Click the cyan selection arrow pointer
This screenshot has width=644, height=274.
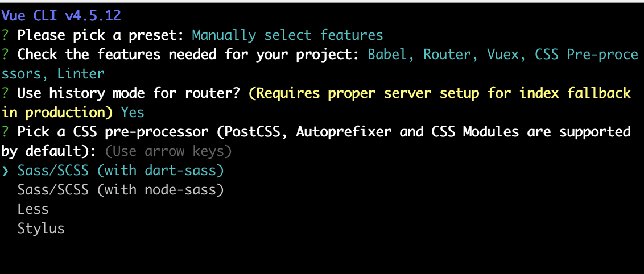5,171
